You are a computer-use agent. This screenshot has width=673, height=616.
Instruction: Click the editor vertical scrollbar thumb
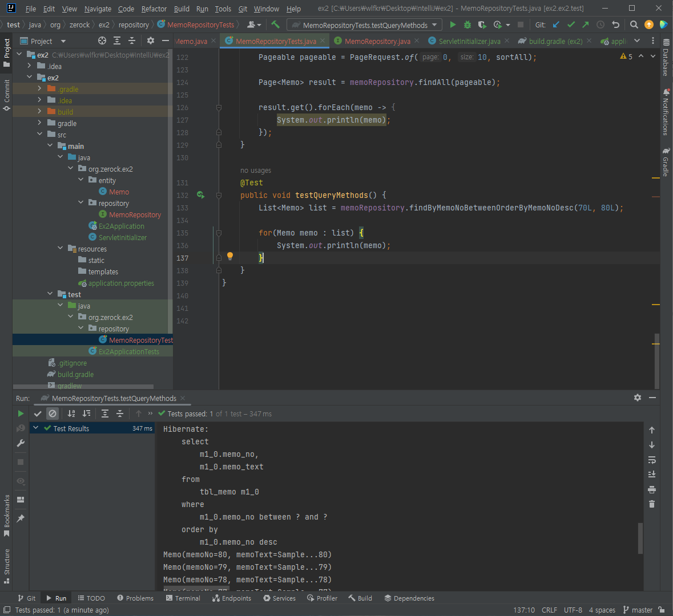click(656, 360)
